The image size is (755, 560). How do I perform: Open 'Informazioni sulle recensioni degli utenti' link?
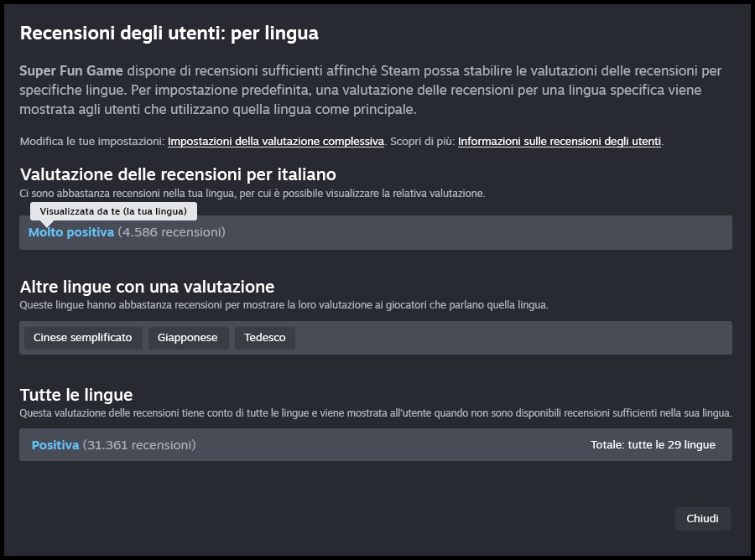(x=560, y=142)
